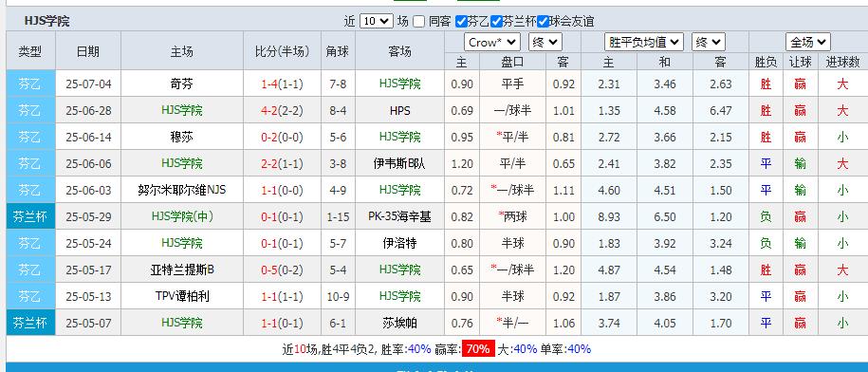Open the 0-5(0-2) score on 25-05-17
This screenshot has width=868, height=372.
tap(282, 270)
